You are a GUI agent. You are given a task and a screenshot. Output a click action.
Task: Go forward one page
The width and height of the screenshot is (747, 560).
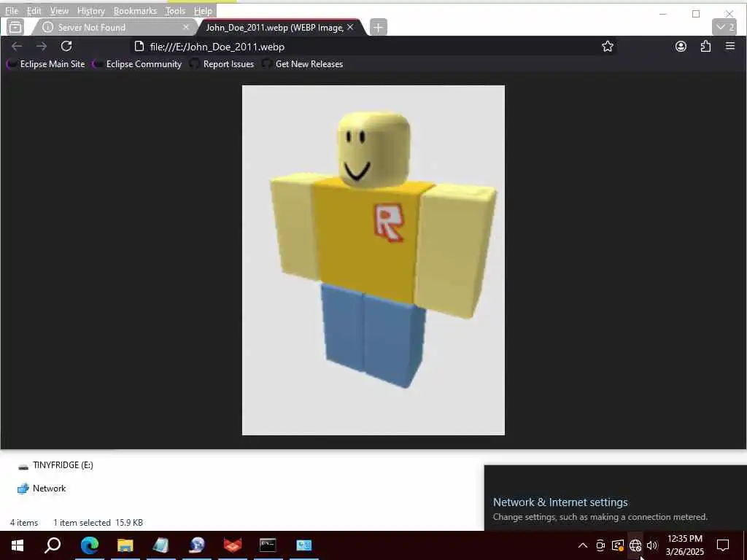[x=42, y=46]
